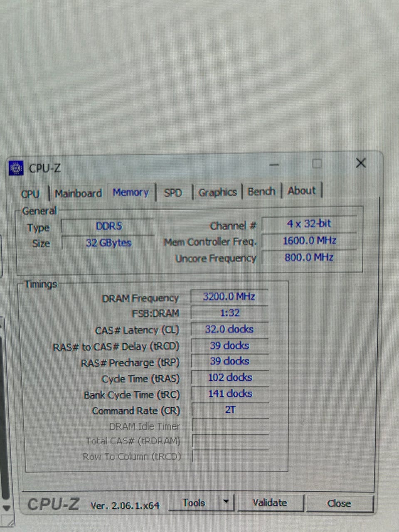
Task: Click the 4 x 32-bit channel value
Action: point(309,224)
